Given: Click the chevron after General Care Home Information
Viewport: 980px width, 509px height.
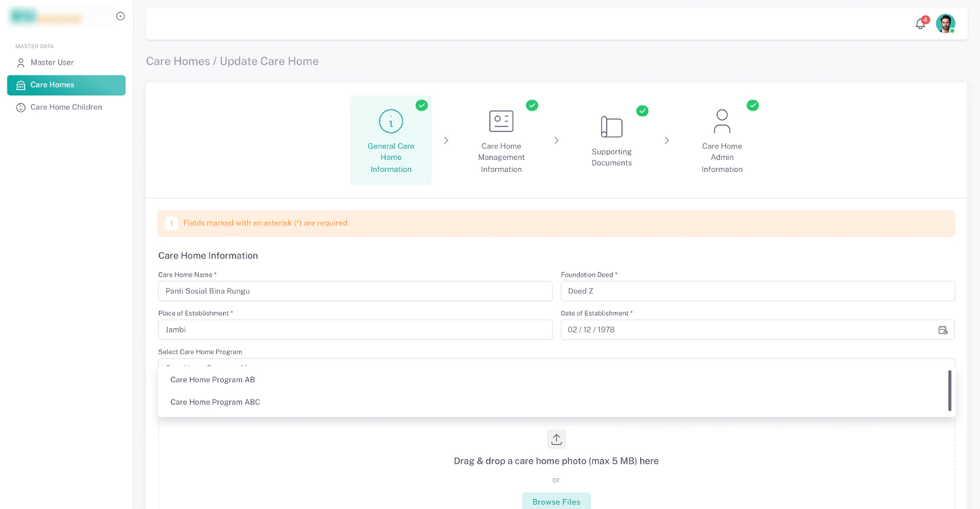Looking at the screenshot, I should tap(446, 140).
